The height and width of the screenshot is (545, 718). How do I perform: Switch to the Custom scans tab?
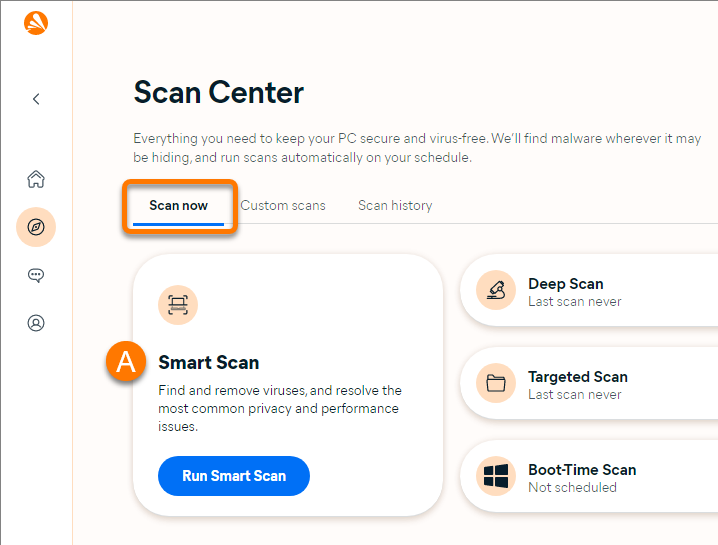283,206
